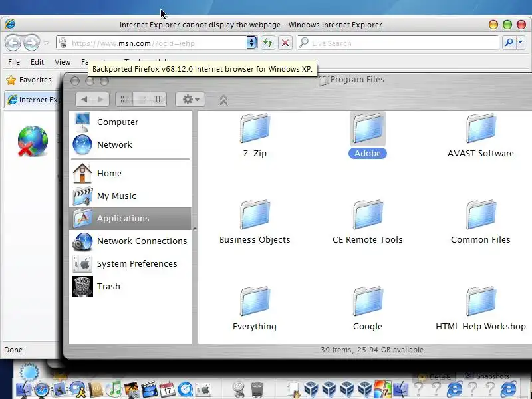This screenshot has height=399, width=532.
Task: Switch Program Files to column view
Action: pos(158,99)
